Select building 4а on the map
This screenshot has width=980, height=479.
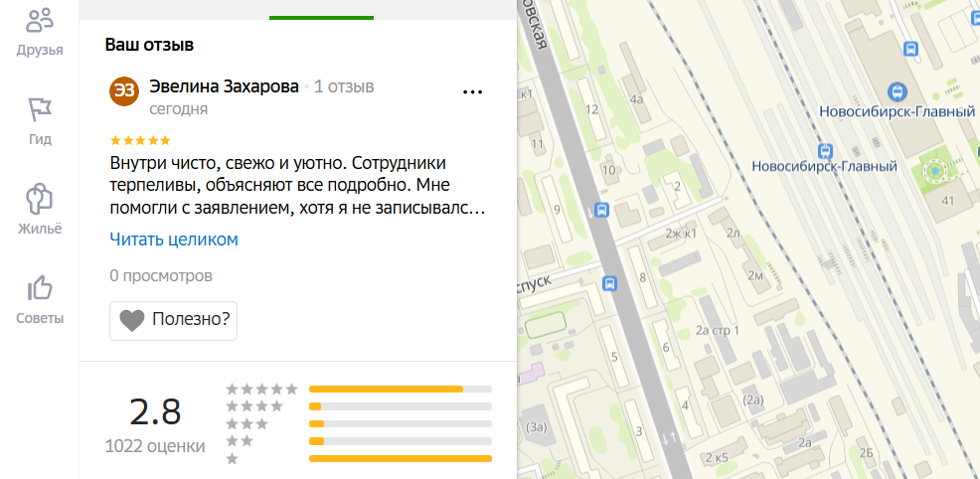tap(636, 98)
